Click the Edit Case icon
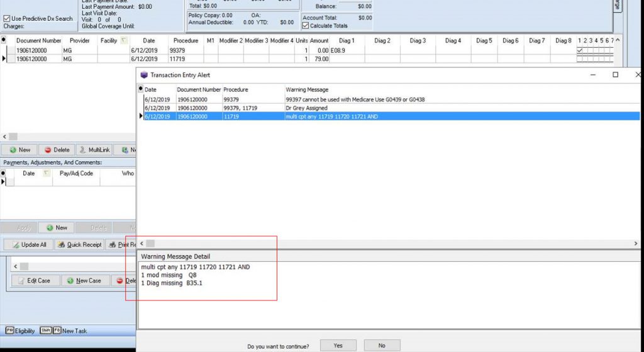The height and width of the screenshot is (352, 644). (21, 280)
